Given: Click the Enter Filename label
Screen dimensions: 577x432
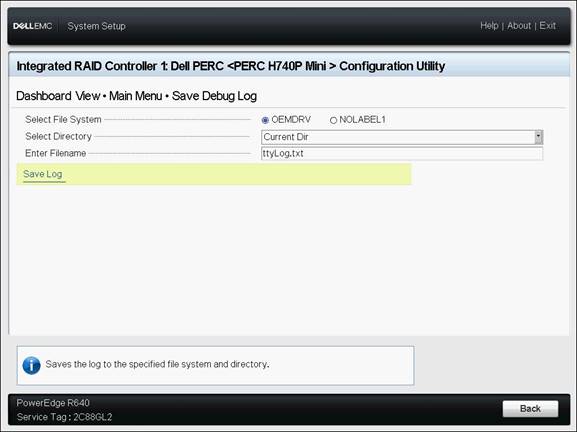Looking at the screenshot, I should tap(56, 153).
